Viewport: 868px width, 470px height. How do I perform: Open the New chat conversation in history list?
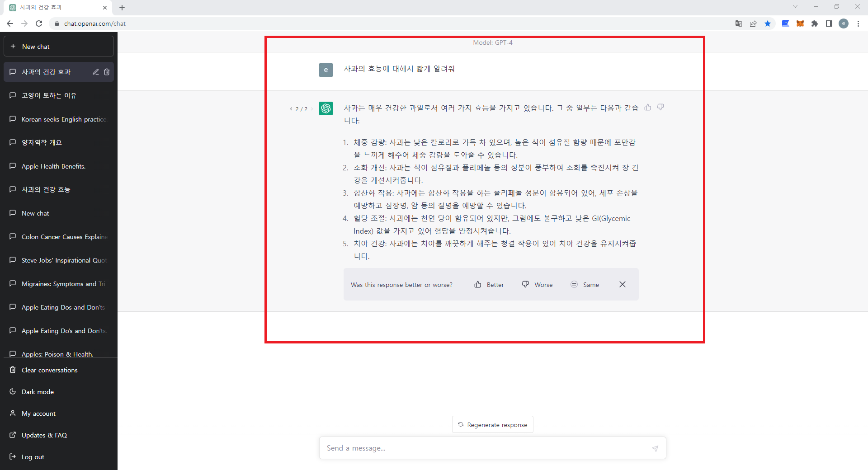(59, 213)
